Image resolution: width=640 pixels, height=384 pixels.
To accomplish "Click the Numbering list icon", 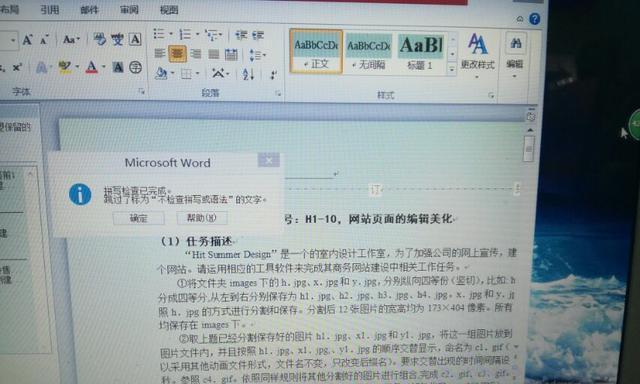I will [185, 34].
